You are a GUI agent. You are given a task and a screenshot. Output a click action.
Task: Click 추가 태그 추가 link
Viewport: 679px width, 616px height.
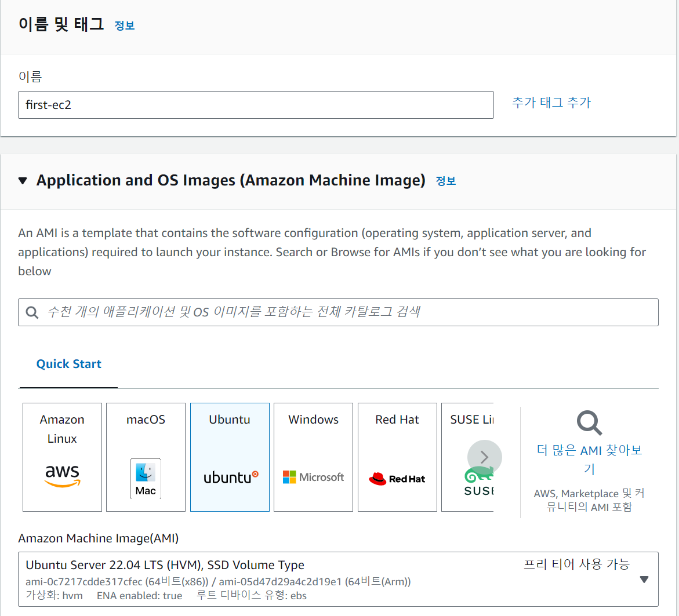tap(551, 103)
